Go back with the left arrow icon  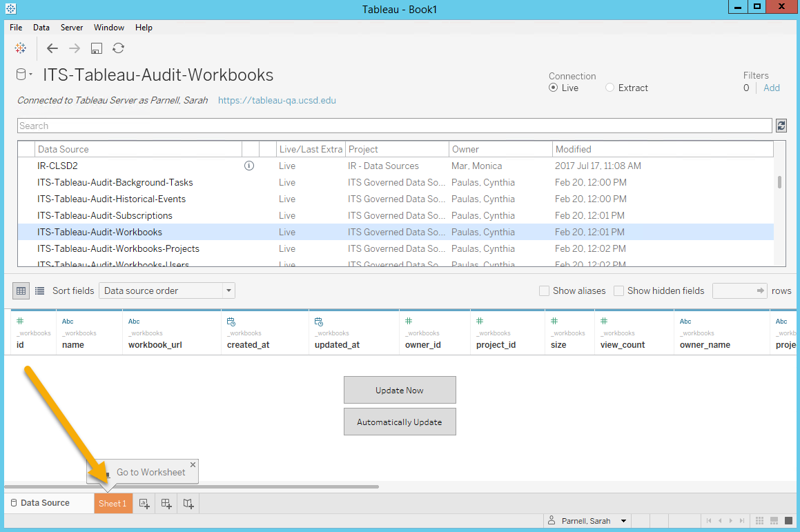(x=52, y=48)
